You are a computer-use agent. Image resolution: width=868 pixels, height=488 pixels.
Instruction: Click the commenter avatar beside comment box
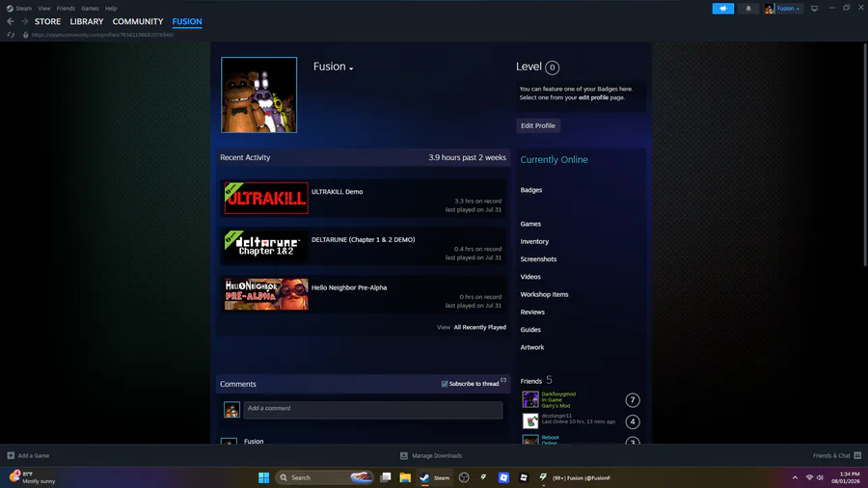tap(231, 410)
